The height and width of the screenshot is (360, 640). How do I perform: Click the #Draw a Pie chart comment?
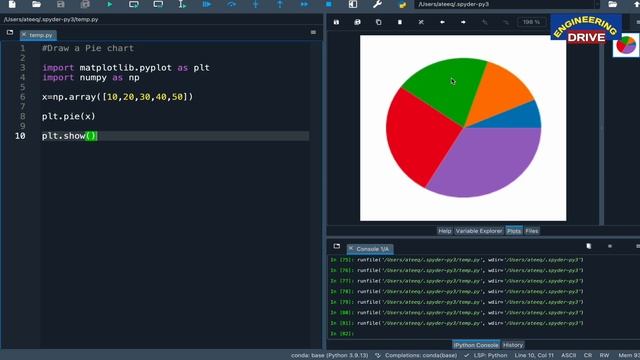point(88,48)
